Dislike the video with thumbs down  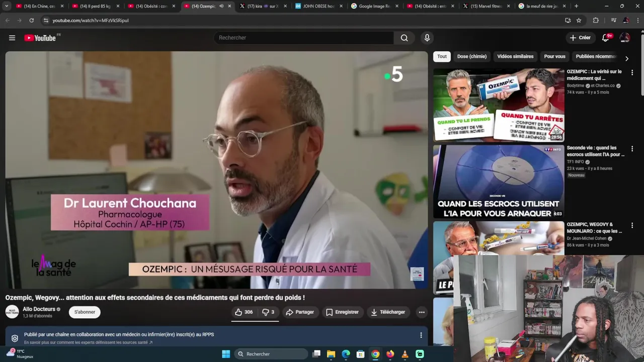[268, 312]
